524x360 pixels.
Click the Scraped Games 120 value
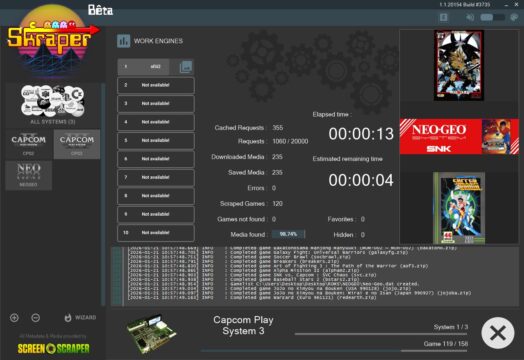(x=277, y=204)
